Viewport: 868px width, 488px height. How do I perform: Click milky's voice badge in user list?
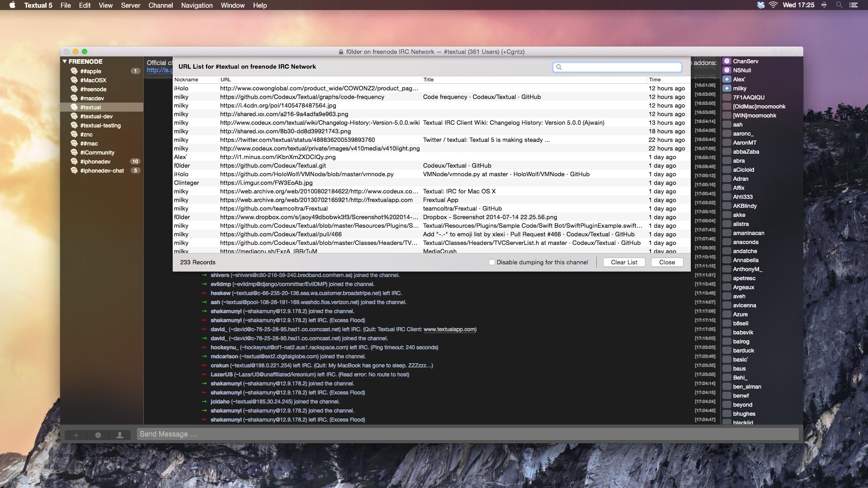727,88
